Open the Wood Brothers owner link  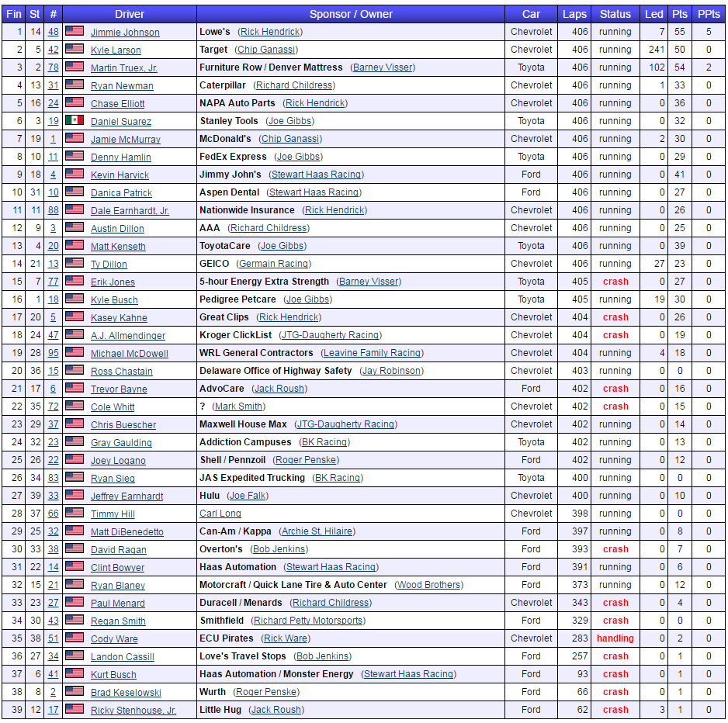coord(429,585)
